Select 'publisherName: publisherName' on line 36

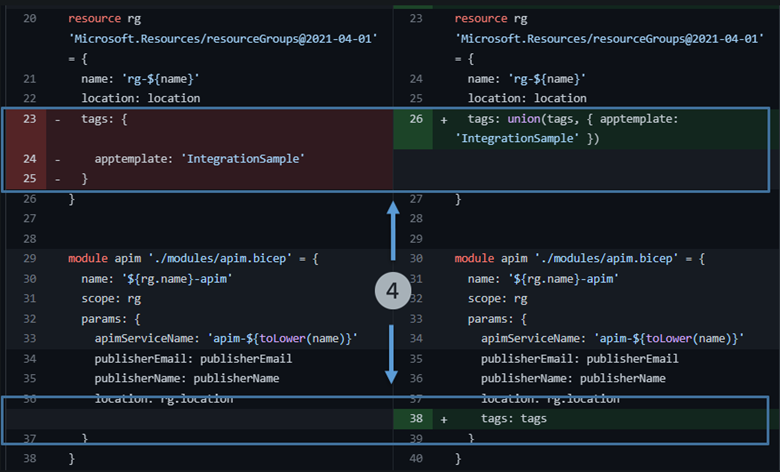573,378
